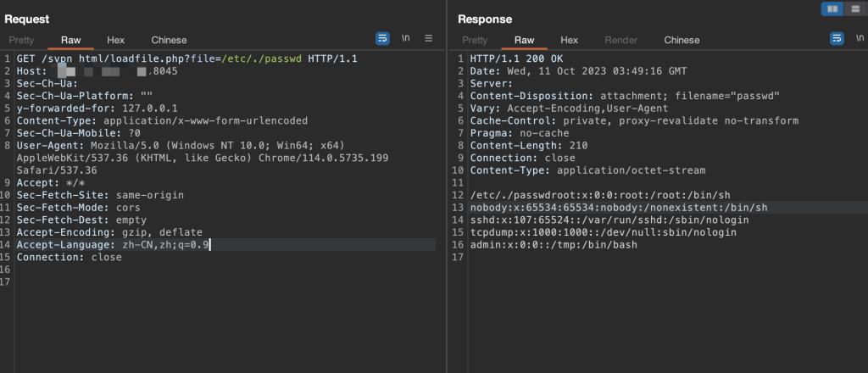868x373 pixels.
Task: Open the Request Hex tab
Action: pos(115,40)
